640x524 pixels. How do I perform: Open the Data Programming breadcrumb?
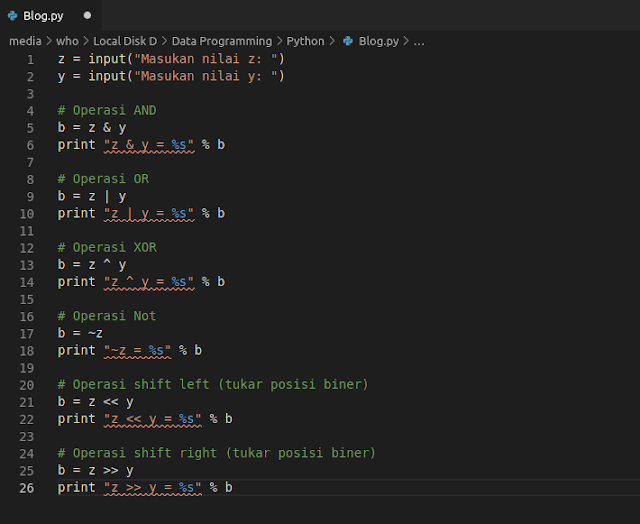222,41
